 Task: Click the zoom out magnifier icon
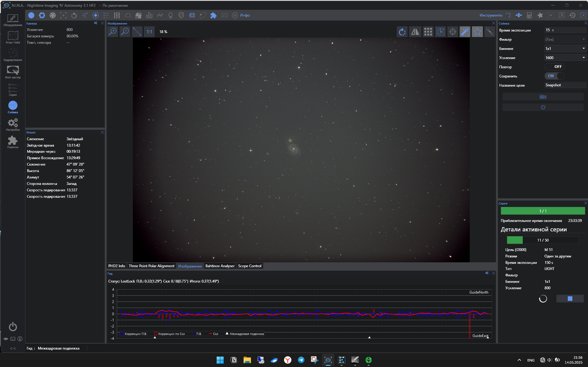(x=125, y=32)
